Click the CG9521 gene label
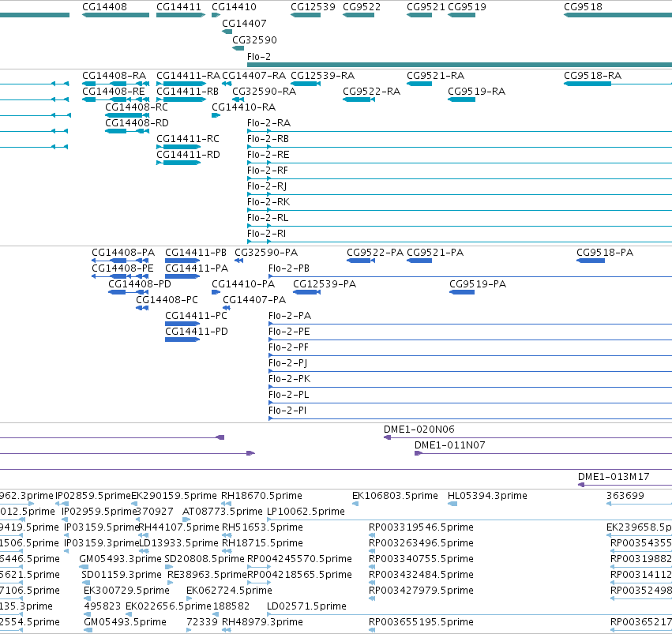 426,7
